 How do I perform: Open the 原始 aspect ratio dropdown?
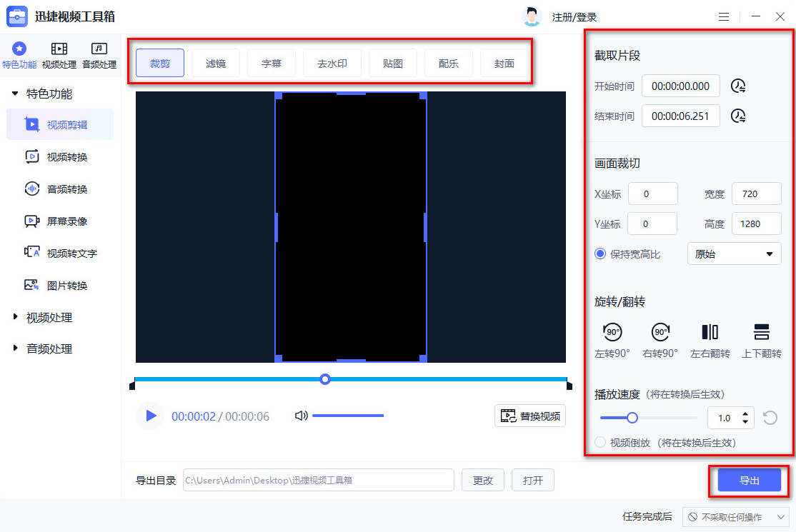click(734, 254)
